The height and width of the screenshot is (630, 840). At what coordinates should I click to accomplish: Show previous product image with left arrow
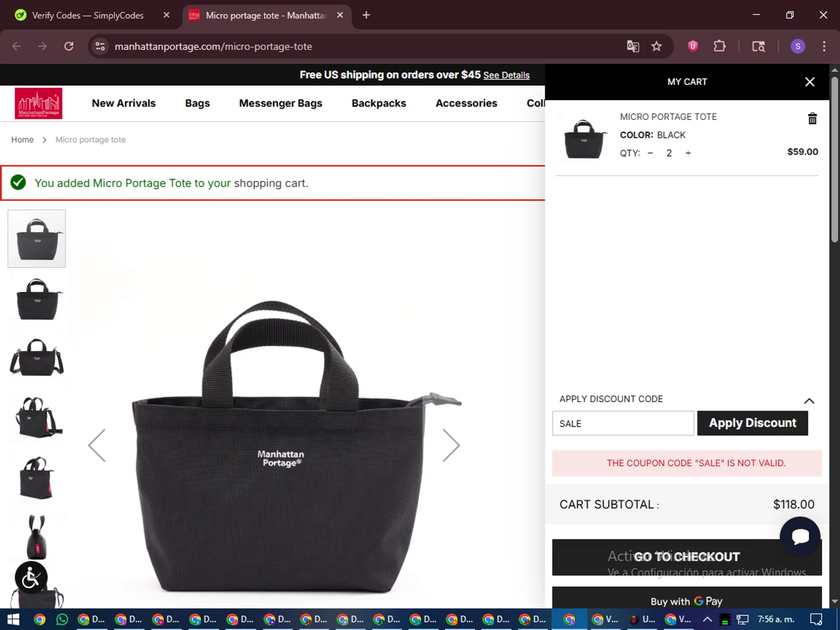97,445
